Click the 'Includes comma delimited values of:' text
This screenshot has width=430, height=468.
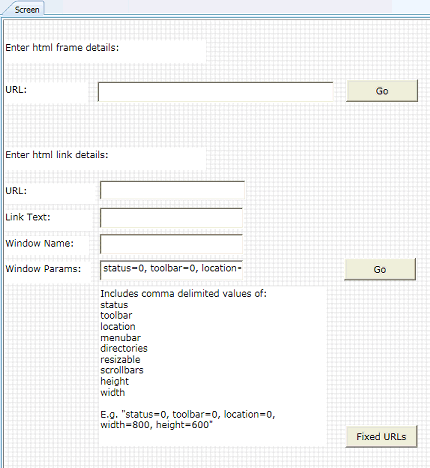(x=183, y=294)
